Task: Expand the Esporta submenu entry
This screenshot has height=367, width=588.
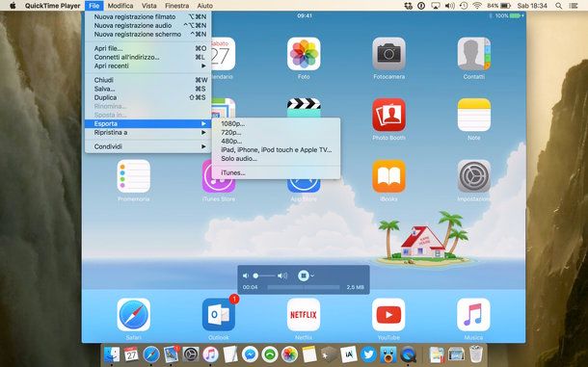Action: coord(147,123)
